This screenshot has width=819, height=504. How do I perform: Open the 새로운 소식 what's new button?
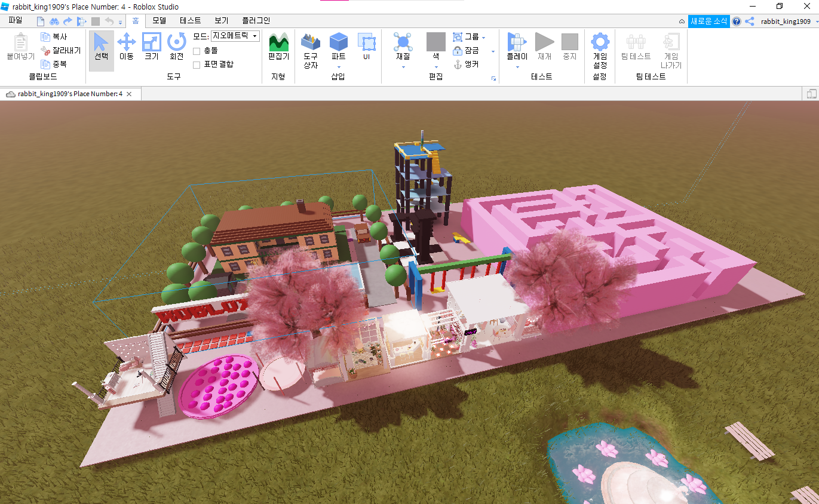(x=708, y=21)
